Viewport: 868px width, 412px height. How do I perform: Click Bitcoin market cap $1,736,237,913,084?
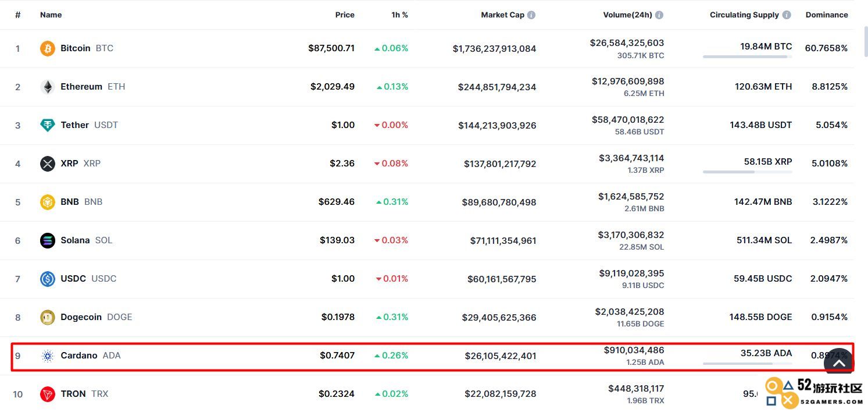click(x=495, y=49)
